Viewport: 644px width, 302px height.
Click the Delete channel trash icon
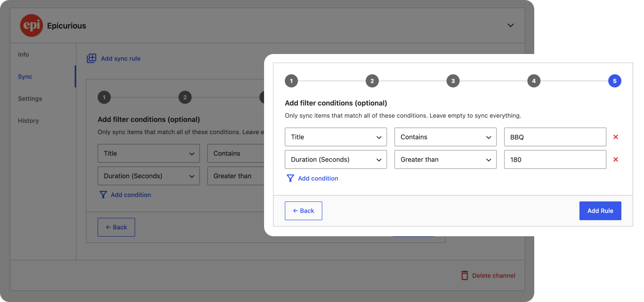pos(465,275)
